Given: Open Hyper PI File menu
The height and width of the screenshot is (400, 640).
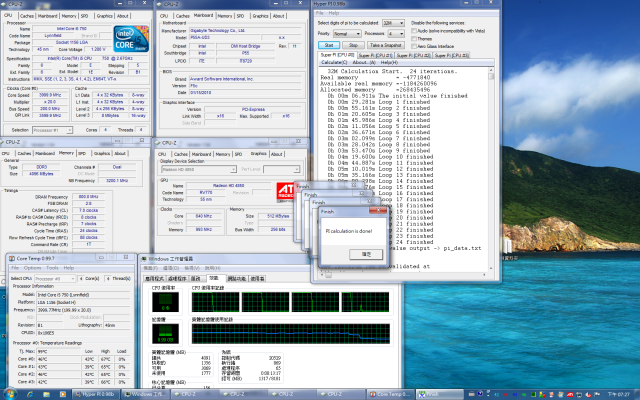Looking at the screenshot, I should [x=320, y=13].
